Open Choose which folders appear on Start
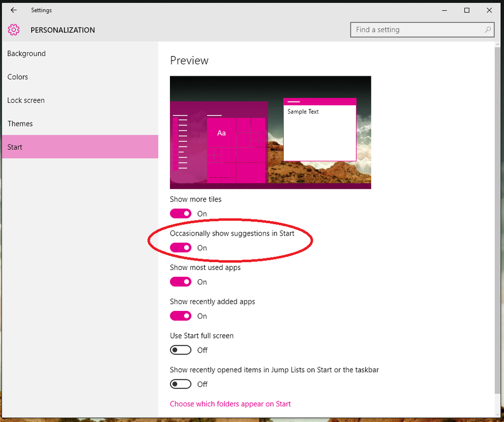 click(230, 404)
